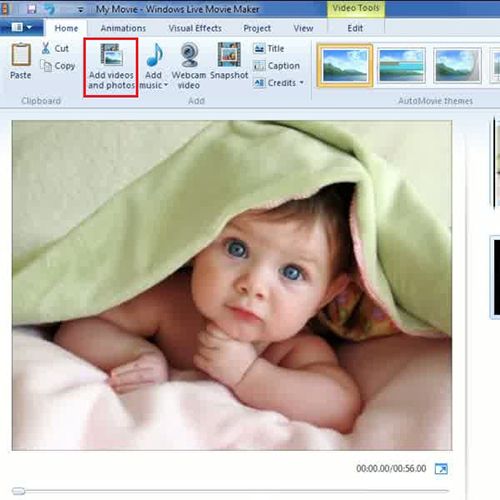The image size is (500, 500).
Task: Click the Add videos and photos icon
Action: click(111, 55)
